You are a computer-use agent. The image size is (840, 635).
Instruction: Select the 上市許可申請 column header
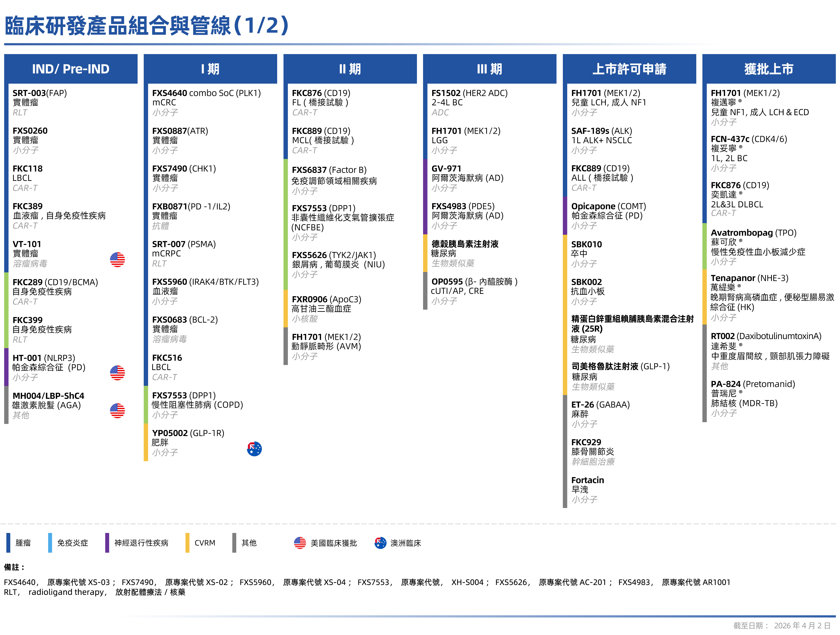pyautogui.click(x=629, y=69)
